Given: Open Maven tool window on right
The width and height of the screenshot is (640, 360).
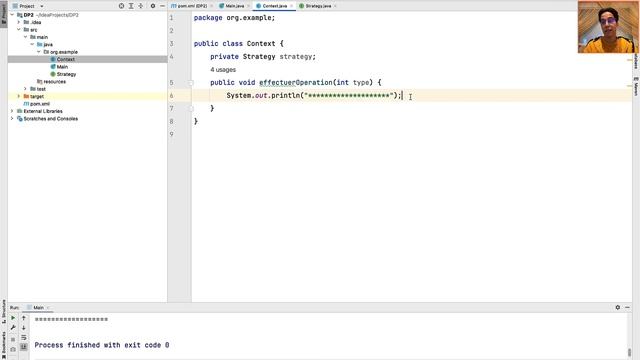Looking at the screenshot, I should 636,86.
